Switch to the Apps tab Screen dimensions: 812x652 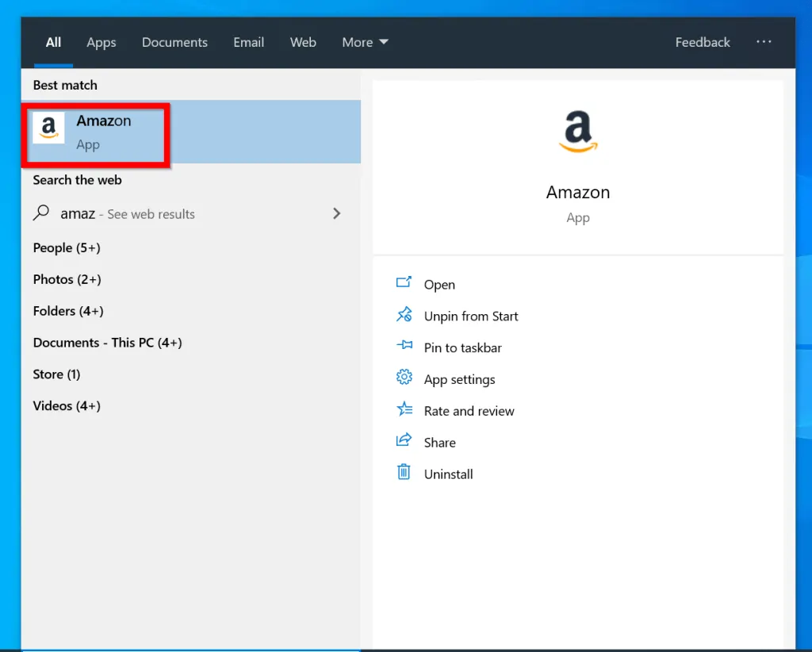click(x=101, y=42)
